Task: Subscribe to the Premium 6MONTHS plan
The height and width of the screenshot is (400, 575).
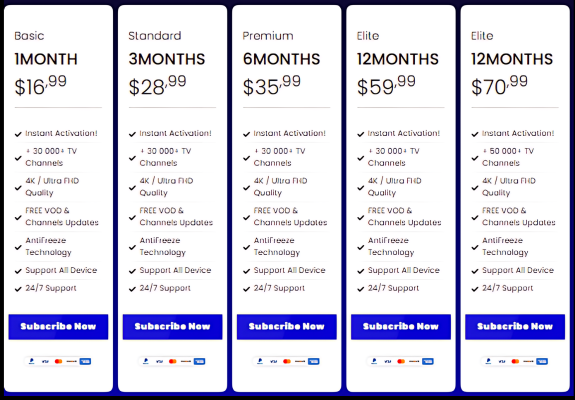Action: tap(287, 327)
